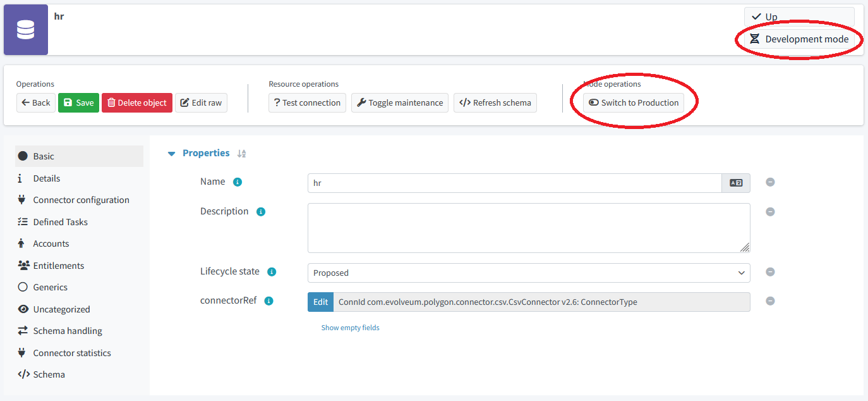This screenshot has height=401, width=868.
Task: Open the Properties sorting control
Action: 241,153
